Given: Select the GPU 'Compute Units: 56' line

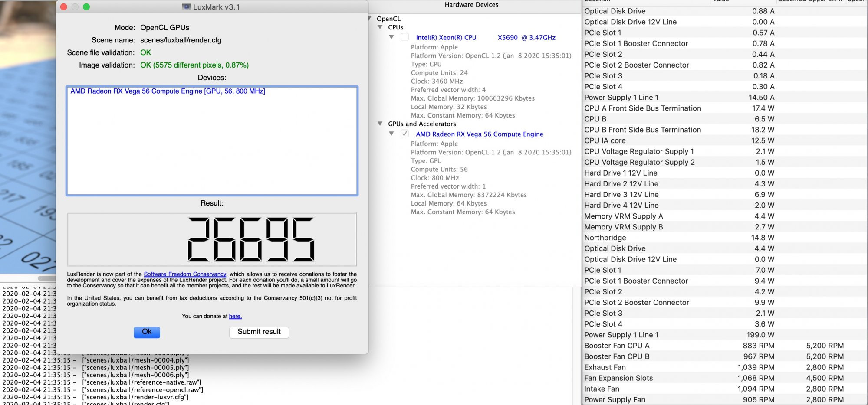Looking at the screenshot, I should (439, 170).
